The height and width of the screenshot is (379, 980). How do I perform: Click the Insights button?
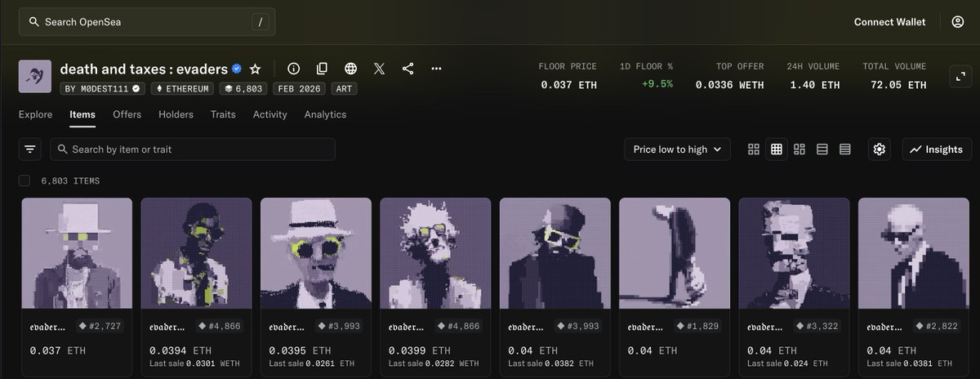pos(937,149)
